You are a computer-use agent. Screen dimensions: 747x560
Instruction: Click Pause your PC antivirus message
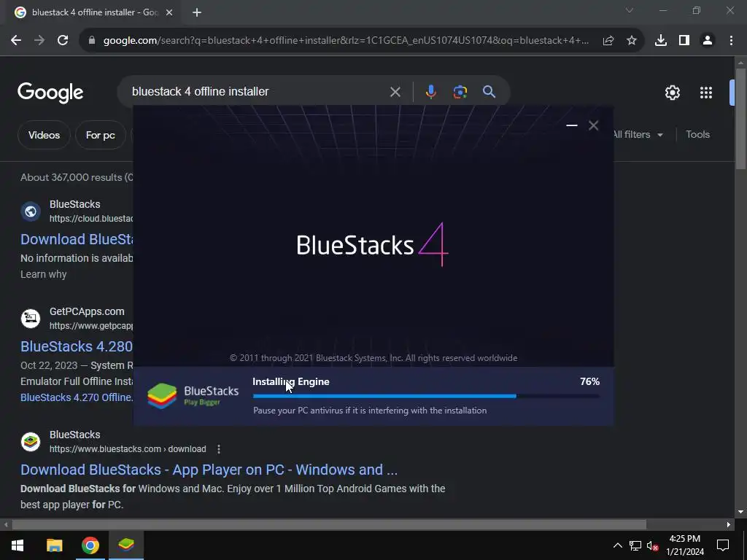[370, 411]
